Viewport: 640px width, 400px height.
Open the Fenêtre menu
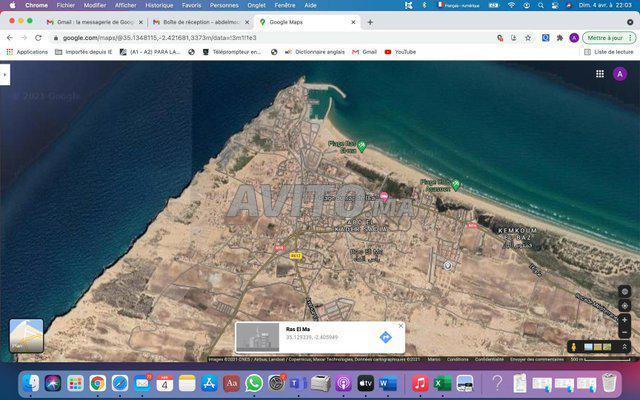[x=285, y=5]
